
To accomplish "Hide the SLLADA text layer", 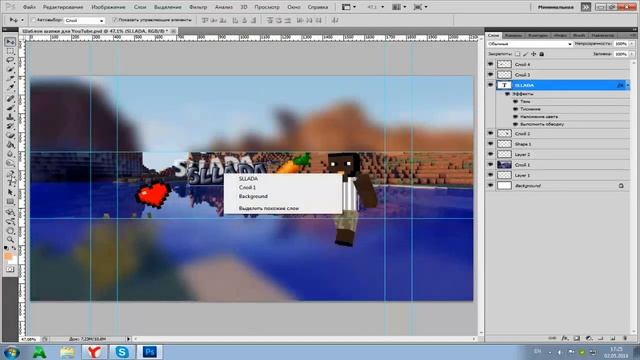I will coord(491,85).
